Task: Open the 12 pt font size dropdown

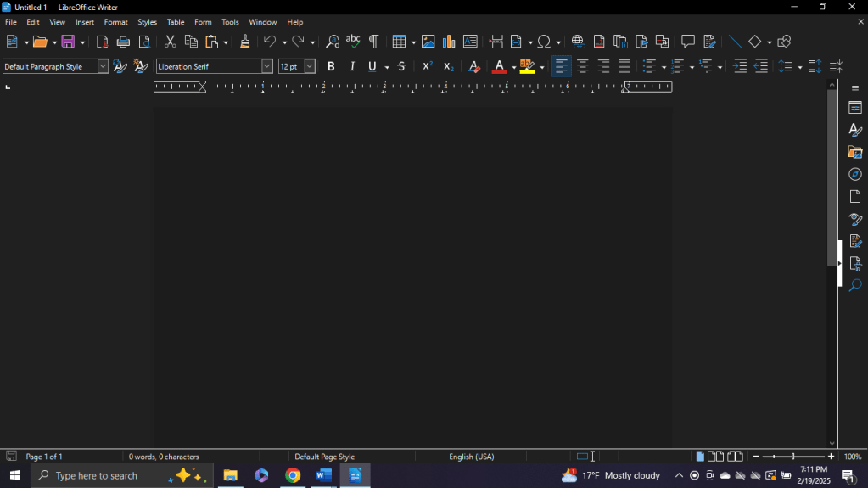Action: 310,66
